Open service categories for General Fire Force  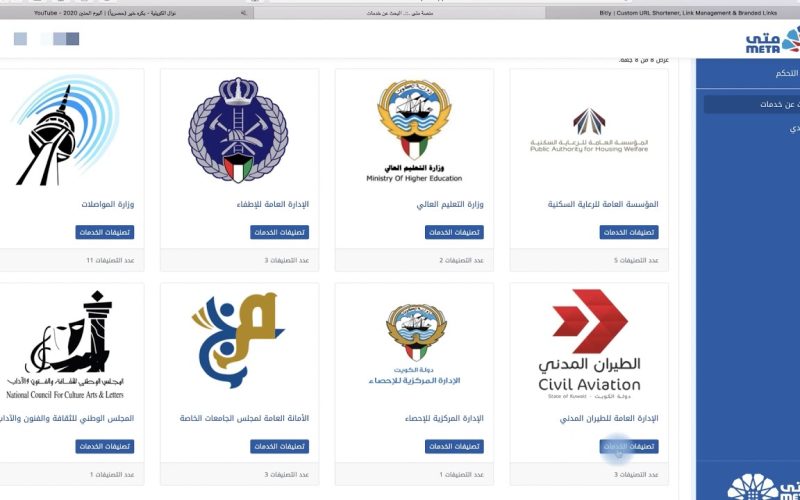point(280,232)
